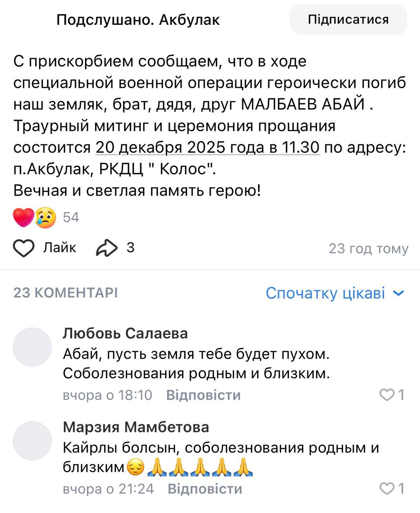Open author name Любовь Салаева

click(x=125, y=333)
